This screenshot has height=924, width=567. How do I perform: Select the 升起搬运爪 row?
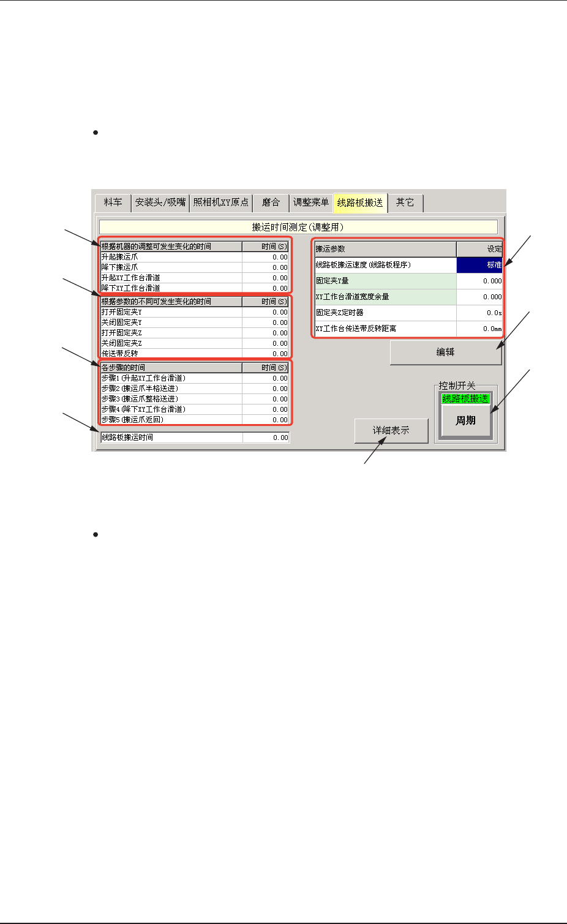coord(195,257)
